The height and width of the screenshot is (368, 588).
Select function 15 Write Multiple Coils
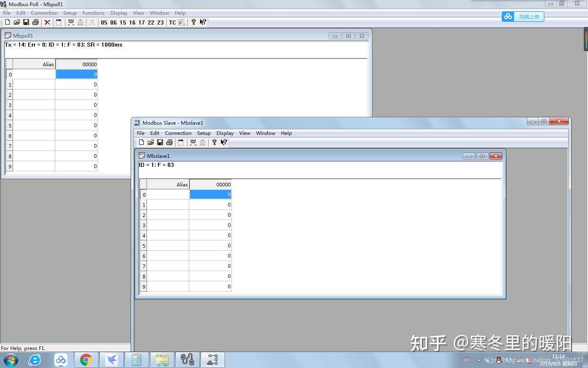[x=123, y=22]
